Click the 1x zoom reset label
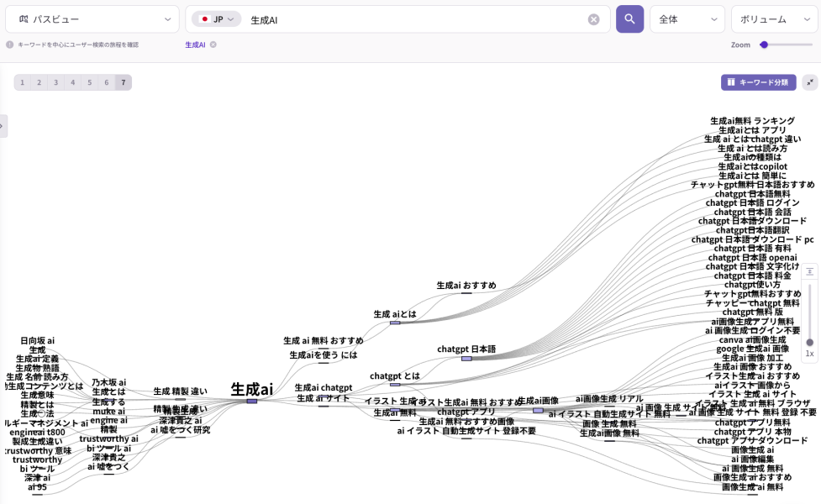This screenshot has width=821, height=504. point(809,352)
